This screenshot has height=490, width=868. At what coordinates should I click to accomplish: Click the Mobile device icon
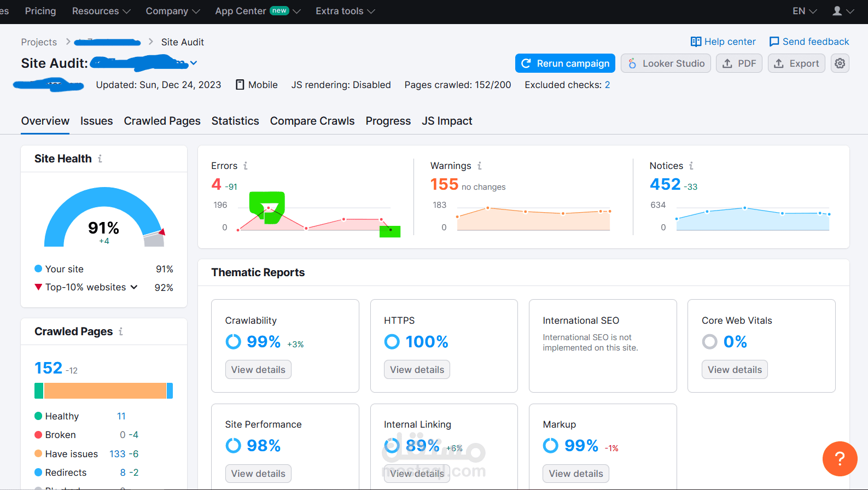pyautogui.click(x=240, y=85)
